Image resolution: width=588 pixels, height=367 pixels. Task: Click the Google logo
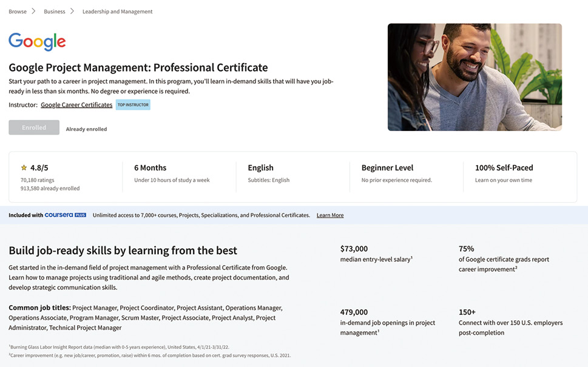[x=37, y=41]
